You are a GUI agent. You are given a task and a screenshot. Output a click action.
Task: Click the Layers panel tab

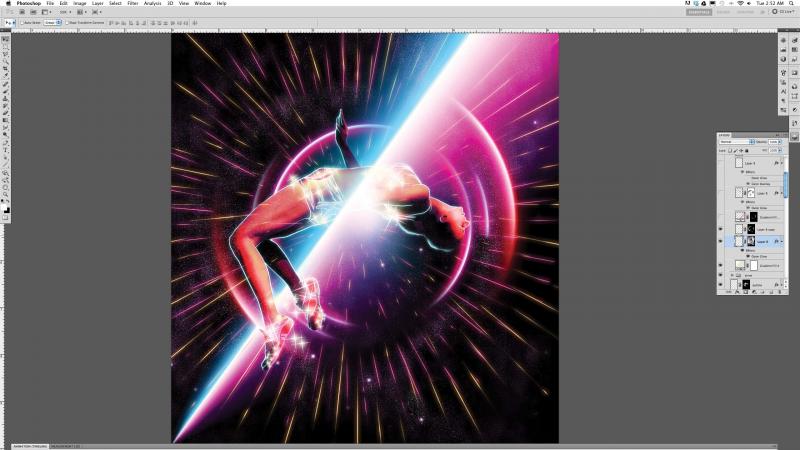(725, 134)
